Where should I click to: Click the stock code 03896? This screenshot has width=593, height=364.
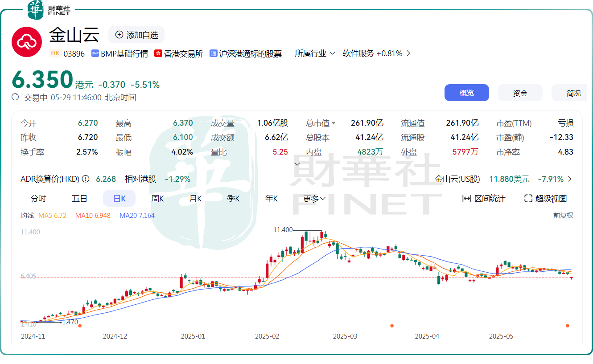74,53
